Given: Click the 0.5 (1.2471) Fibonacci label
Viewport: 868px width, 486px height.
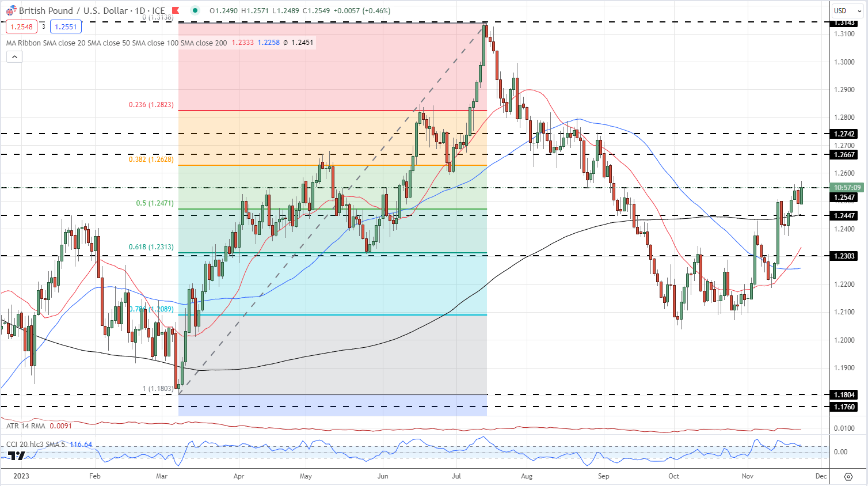Looking at the screenshot, I should click(155, 203).
